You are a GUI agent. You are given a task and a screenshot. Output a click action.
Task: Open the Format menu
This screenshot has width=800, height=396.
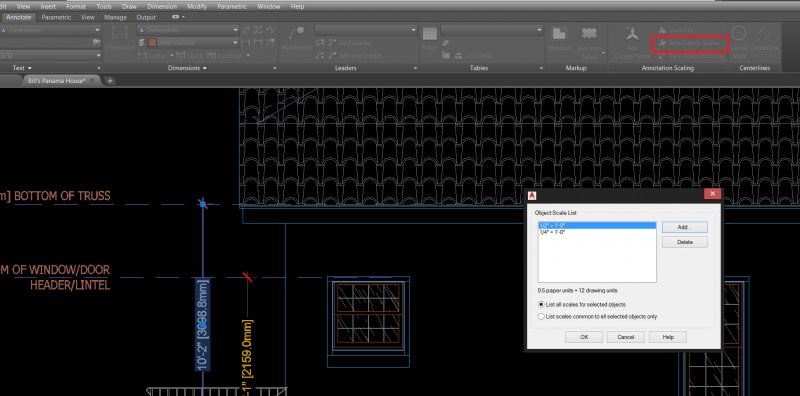tap(76, 7)
